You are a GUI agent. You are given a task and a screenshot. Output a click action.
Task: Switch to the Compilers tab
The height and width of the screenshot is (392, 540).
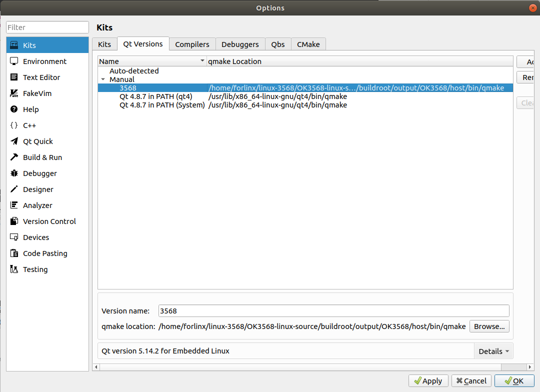coord(192,44)
